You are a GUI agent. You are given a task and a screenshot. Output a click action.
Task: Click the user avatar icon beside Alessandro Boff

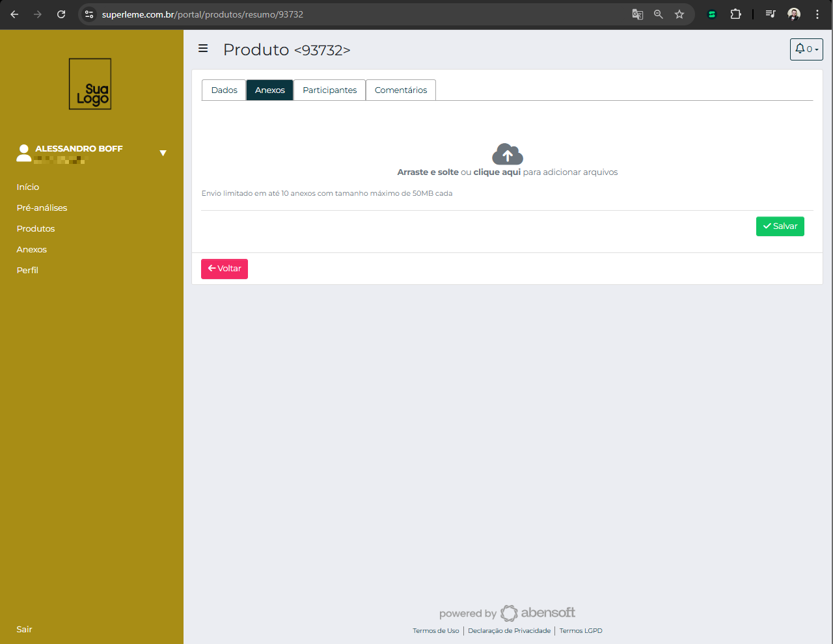coord(24,153)
